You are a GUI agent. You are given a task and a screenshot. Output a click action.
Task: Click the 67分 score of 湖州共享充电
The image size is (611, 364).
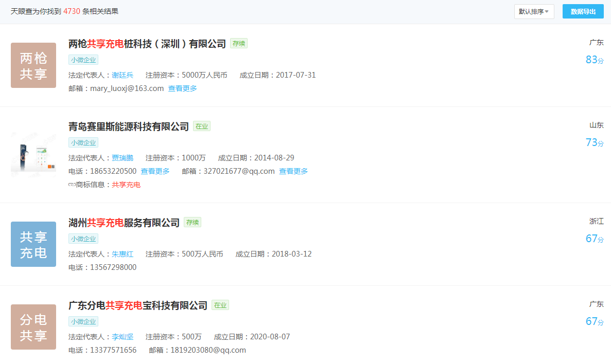[595, 239]
